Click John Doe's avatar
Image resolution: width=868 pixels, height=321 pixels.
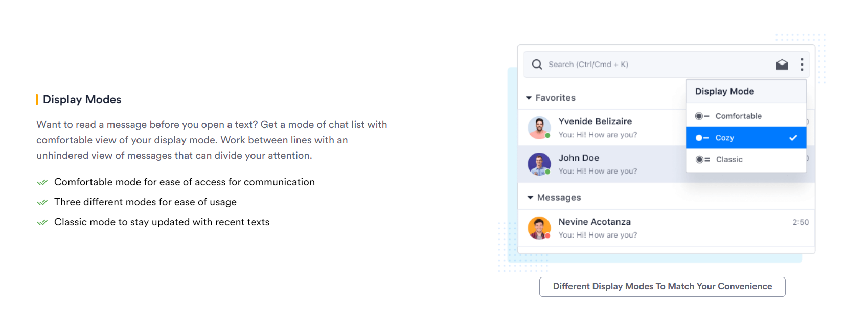point(539,164)
